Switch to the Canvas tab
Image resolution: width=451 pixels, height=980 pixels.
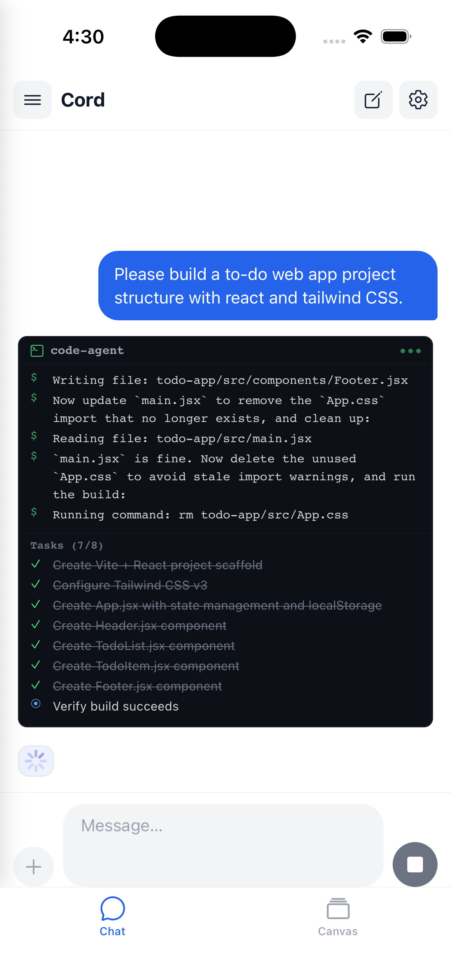(338, 917)
